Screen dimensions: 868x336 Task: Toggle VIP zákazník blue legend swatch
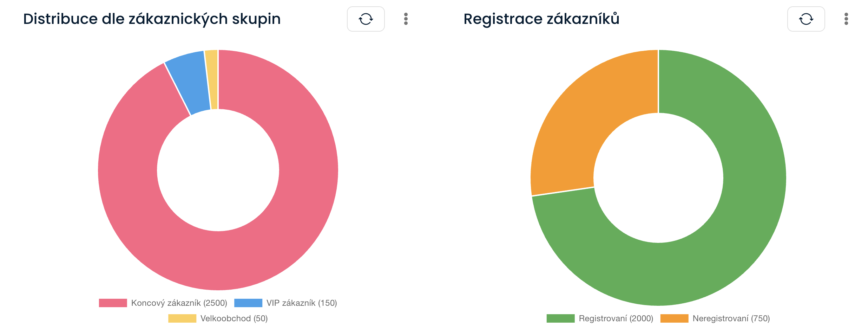(248, 303)
